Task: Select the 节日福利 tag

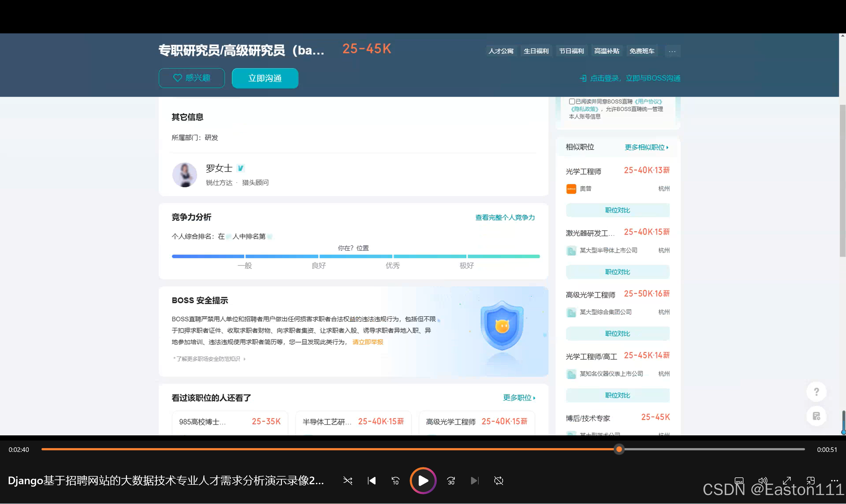Action: click(x=572, y=51)
